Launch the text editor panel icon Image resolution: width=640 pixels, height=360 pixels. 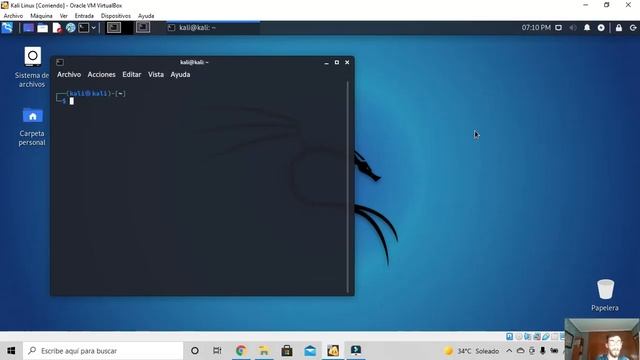click(57, 28)
